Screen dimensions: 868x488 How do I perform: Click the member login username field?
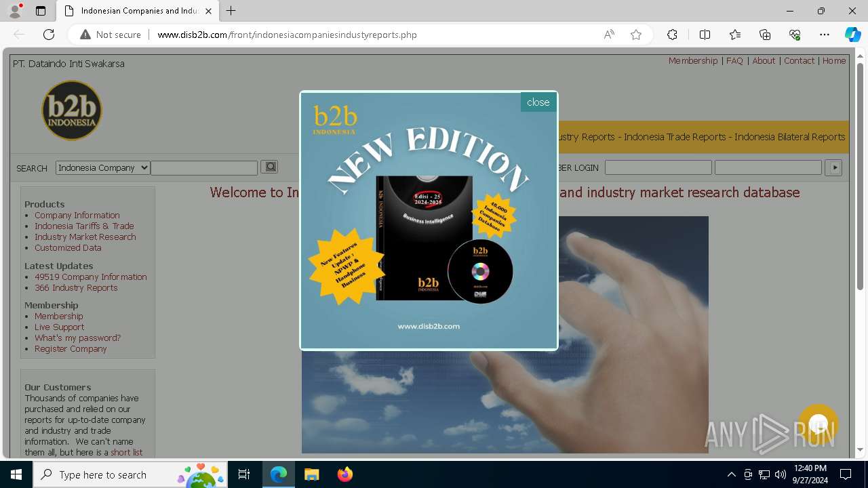(658, 167)
